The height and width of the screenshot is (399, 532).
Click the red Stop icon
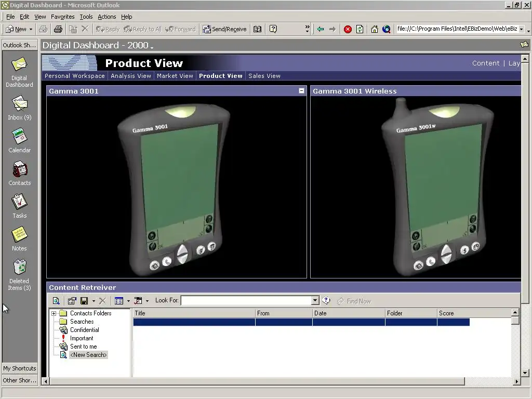348,29
